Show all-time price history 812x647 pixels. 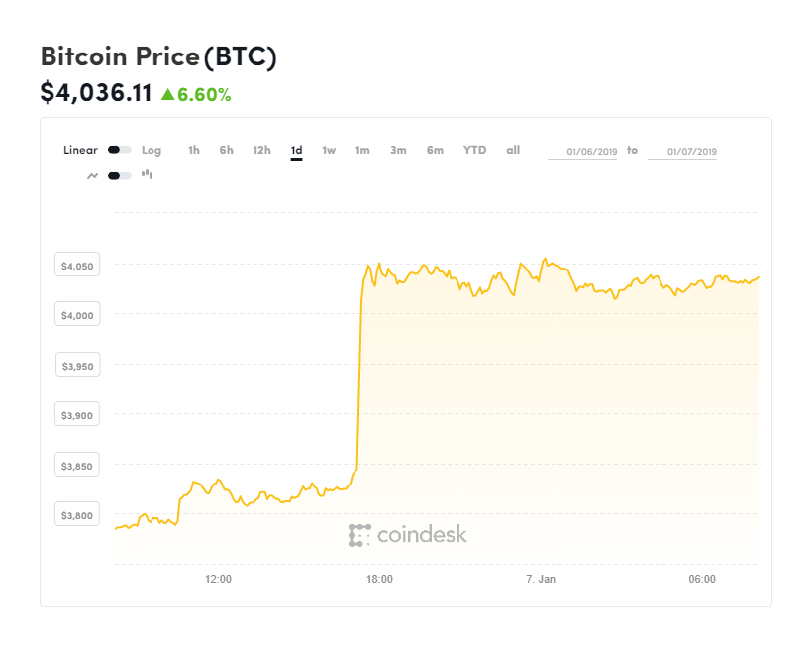(x=513, y=150)
